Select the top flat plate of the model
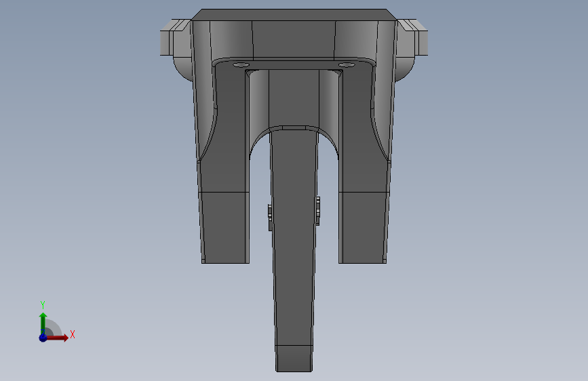588x381 pixels. click(294, 15)
